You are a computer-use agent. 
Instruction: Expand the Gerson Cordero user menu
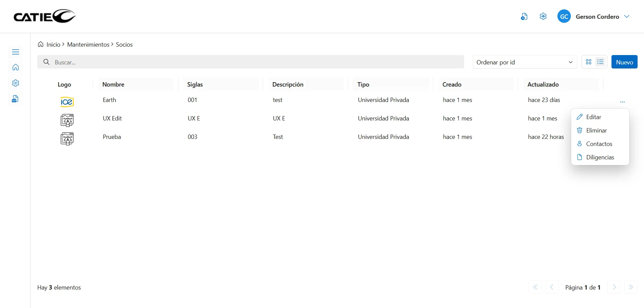click(x=627, y=16)
